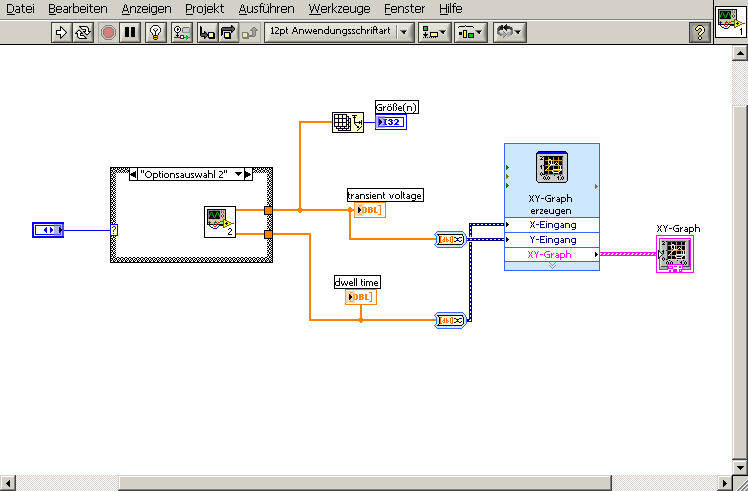Select the Array Size function icon
The image size is (748, 491).
point(348,123)
